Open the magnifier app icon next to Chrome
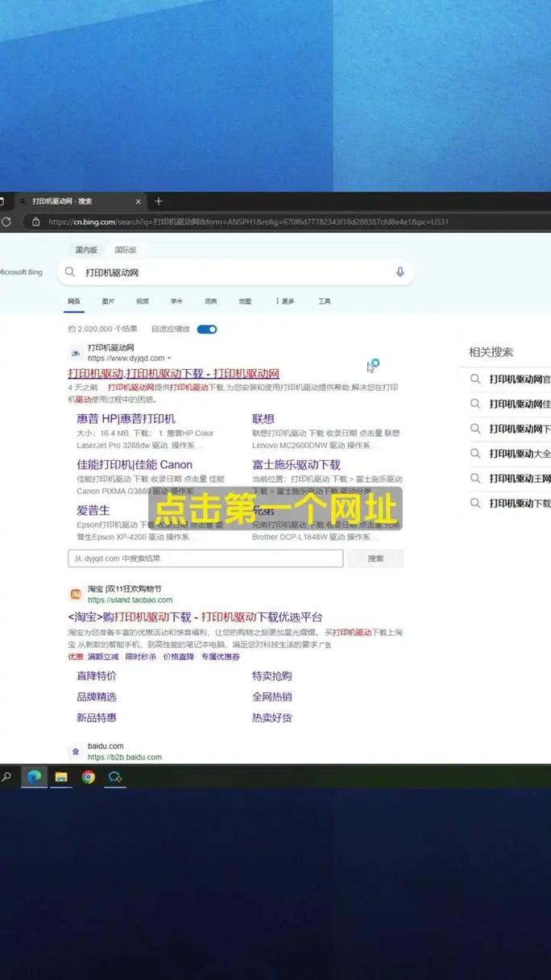This screenshot has width=551, height=980. 115,777
